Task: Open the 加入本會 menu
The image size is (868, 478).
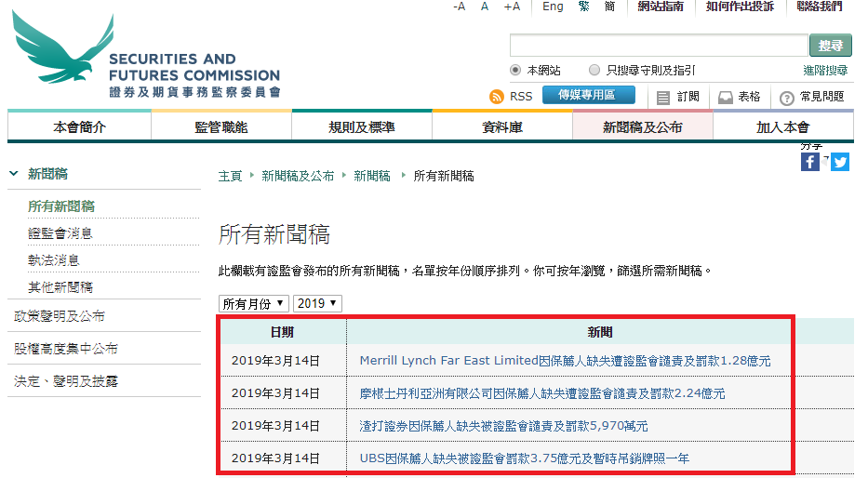Action: coord(783,127)
